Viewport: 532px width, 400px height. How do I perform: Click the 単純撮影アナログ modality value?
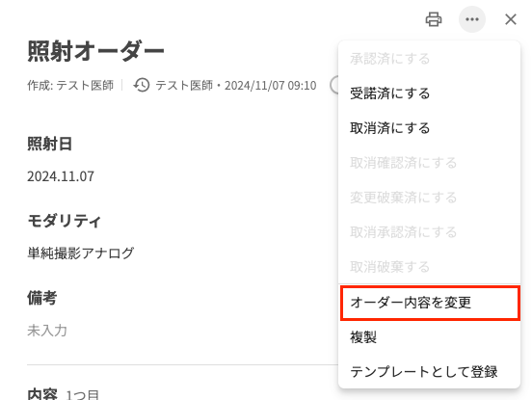81,253
